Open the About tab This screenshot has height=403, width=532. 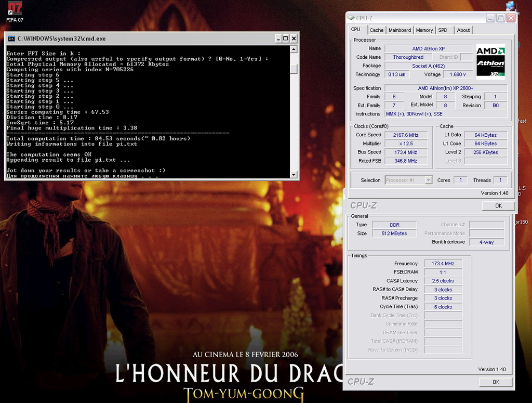click(x=463, y=30)
